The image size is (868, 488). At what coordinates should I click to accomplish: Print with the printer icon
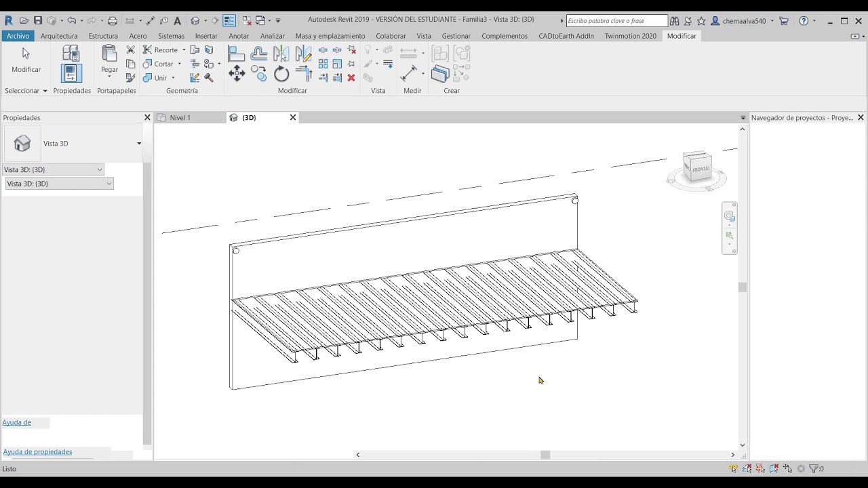pyautogui.click(x=113, y=21)
